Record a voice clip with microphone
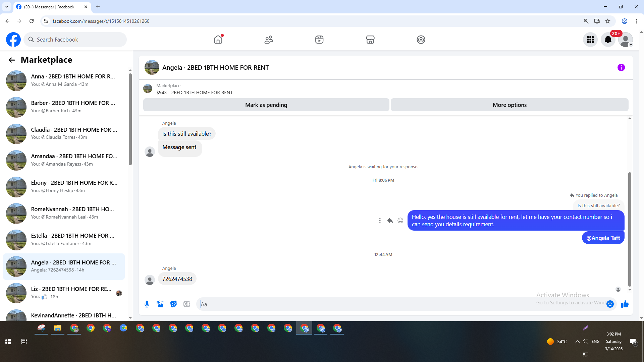The image size is (644, 362). (x=147, y=304)
